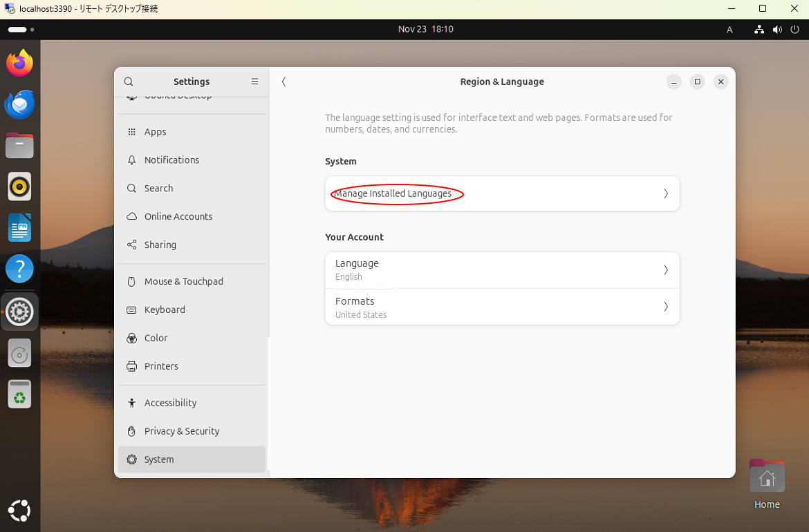Open Show Apps Ubuntu logo button
Image resolution: width=809 pixels, height=532 pixels.
tap(19, 511)
